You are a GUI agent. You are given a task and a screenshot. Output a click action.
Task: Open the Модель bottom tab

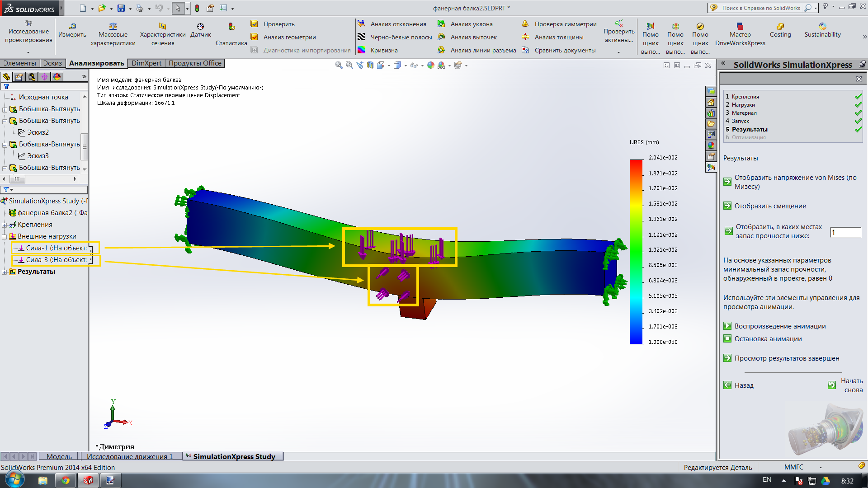coord(59,456)
